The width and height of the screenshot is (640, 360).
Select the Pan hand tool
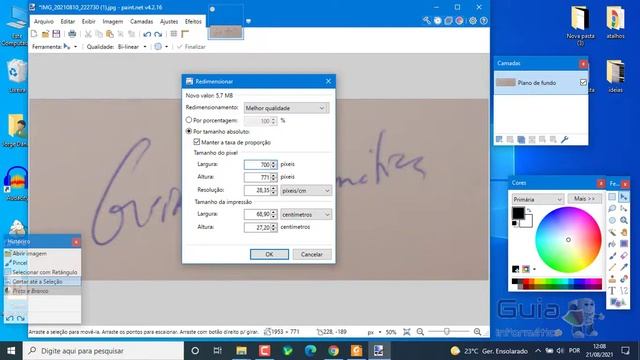click(624, 232)
